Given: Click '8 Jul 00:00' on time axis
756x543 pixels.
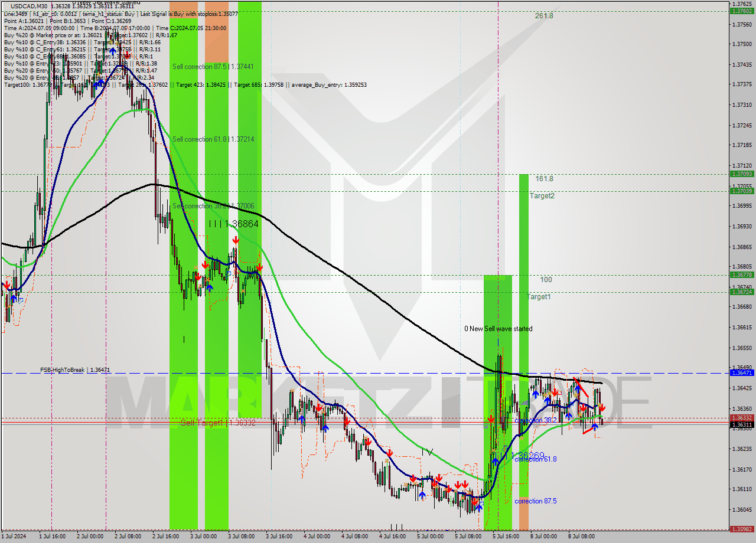Looking at the screenshot, I should pos(544,537).
